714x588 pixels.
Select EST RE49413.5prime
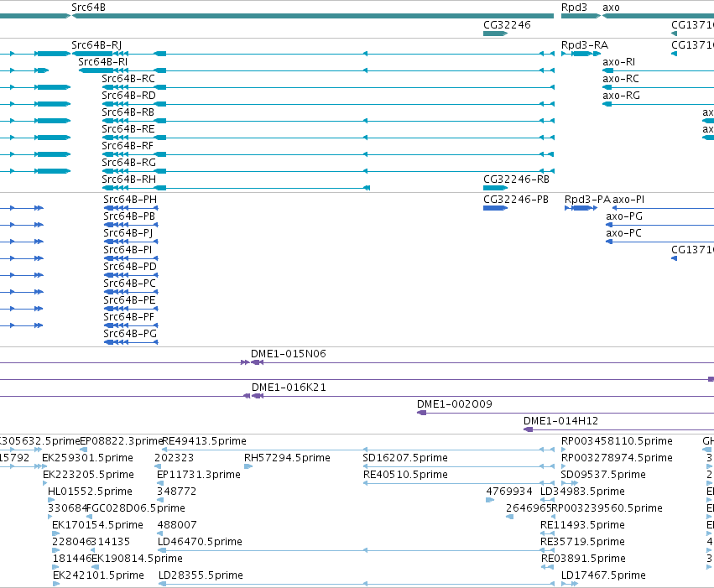coord(358,450)
